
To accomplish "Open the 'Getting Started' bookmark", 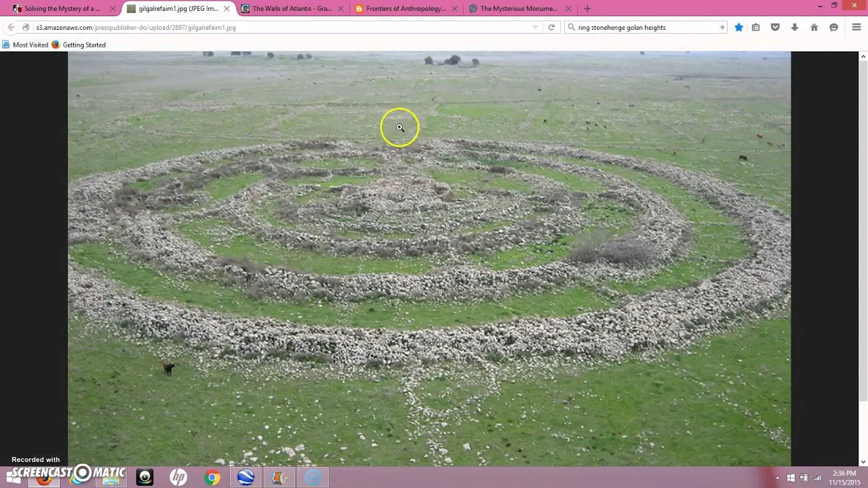I will [79, 45].
